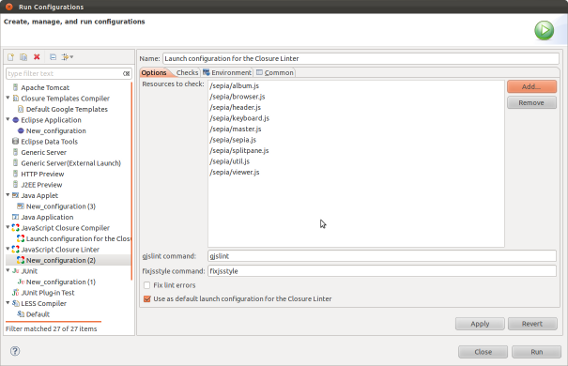Collapse the JavaScript Closure Linter node
The width and height of the screenshot is (568, 366).
click(x=8, y=249)
